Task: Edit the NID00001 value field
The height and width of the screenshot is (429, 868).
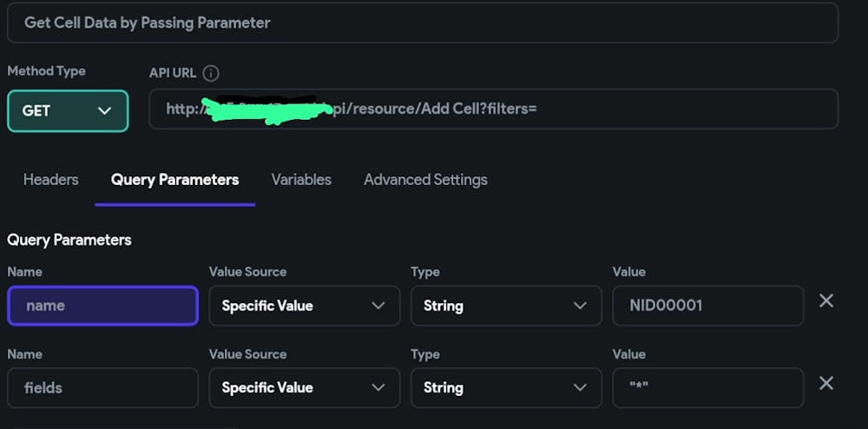Action: point(707,306)
